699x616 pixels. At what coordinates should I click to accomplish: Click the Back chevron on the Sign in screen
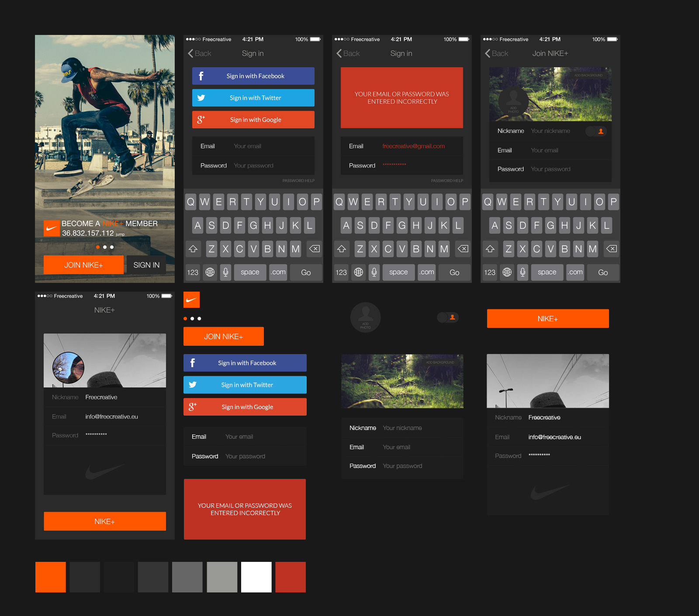(x=191, y=53)
